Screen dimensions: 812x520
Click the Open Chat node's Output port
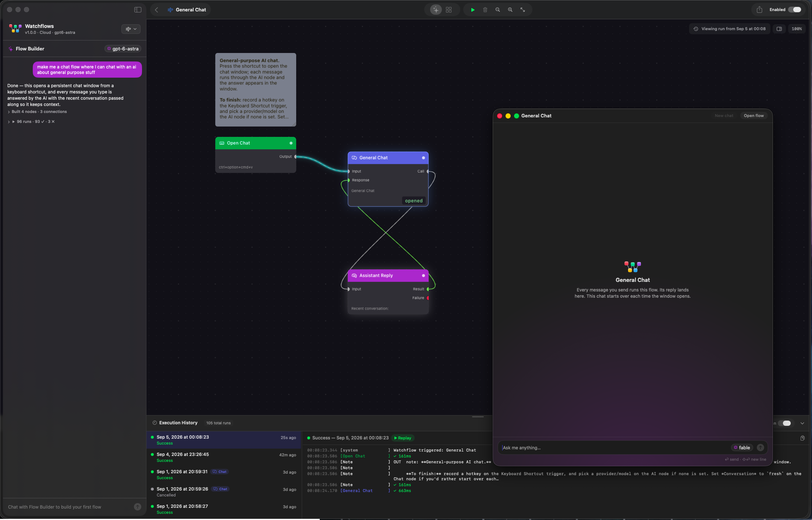point(295,157)
